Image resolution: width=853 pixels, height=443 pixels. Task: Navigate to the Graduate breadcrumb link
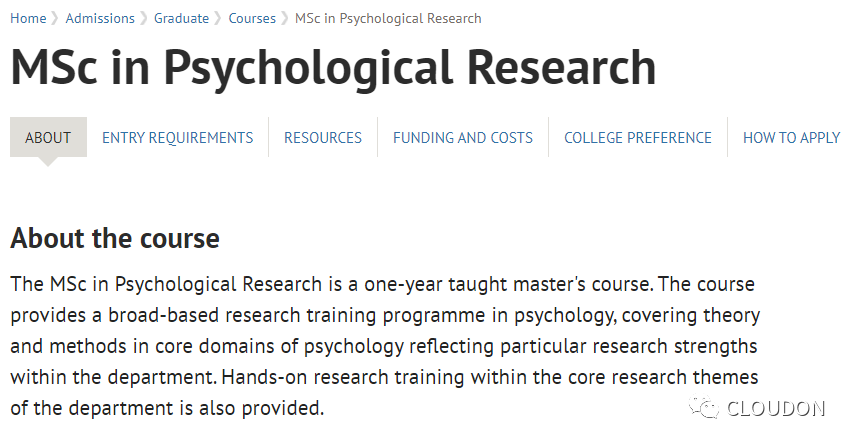coord(181,19)
